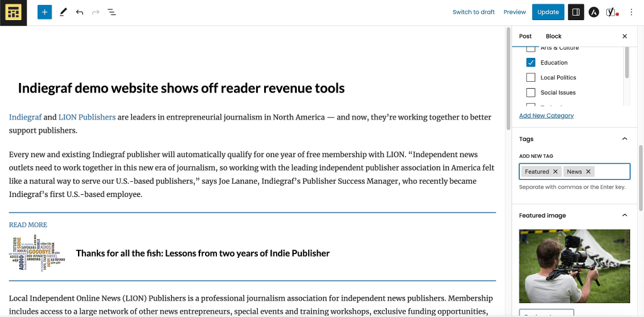The image size is (644, 317).
Task: Click the site logo icon in top-left
Action: pos(13,13)
